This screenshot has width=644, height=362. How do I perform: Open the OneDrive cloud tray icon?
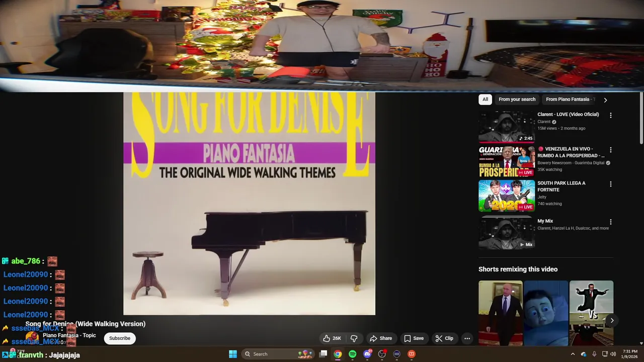click(584, 354)
